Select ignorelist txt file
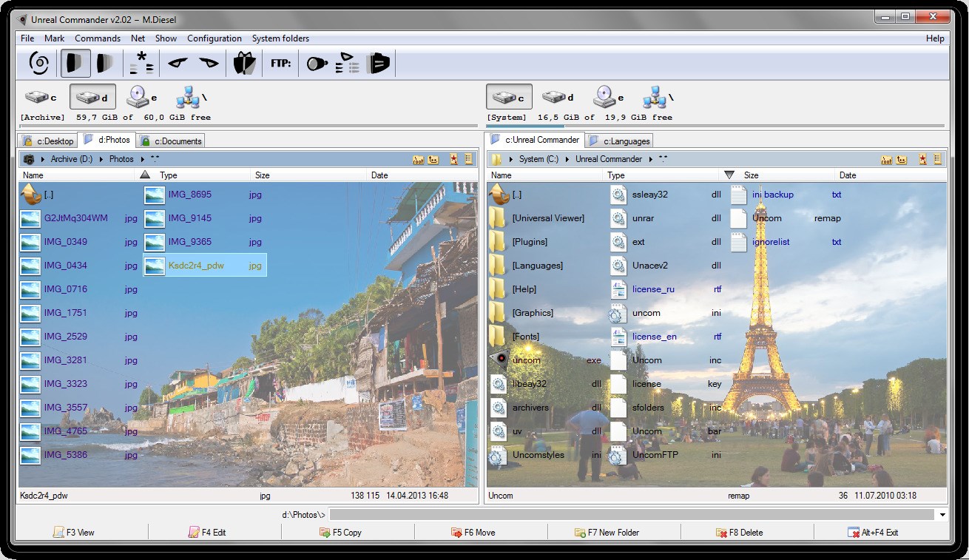The height and width of the screenshot is (560, 969). [x=786, y=242]
